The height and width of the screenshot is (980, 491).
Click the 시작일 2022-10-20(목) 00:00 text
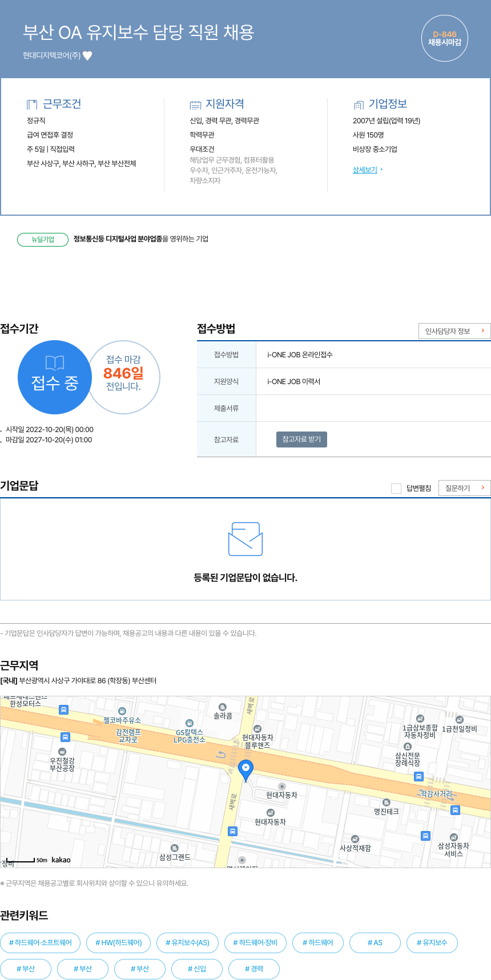coord(49,429)
